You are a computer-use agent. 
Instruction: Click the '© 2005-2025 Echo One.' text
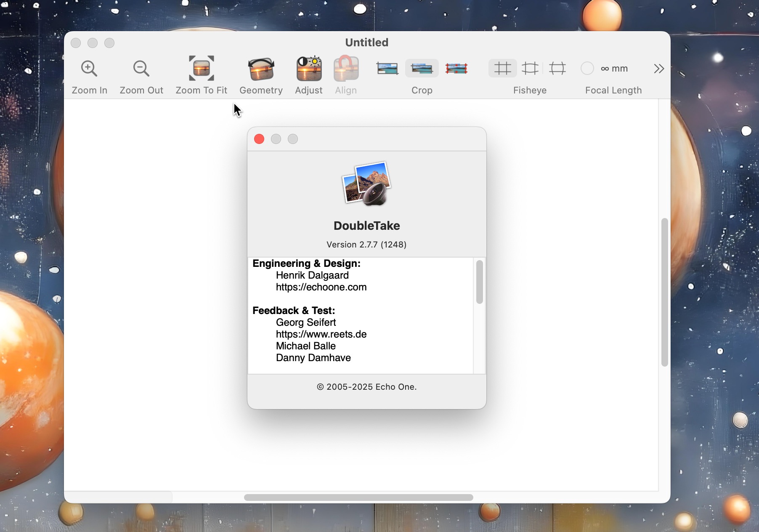366,387
